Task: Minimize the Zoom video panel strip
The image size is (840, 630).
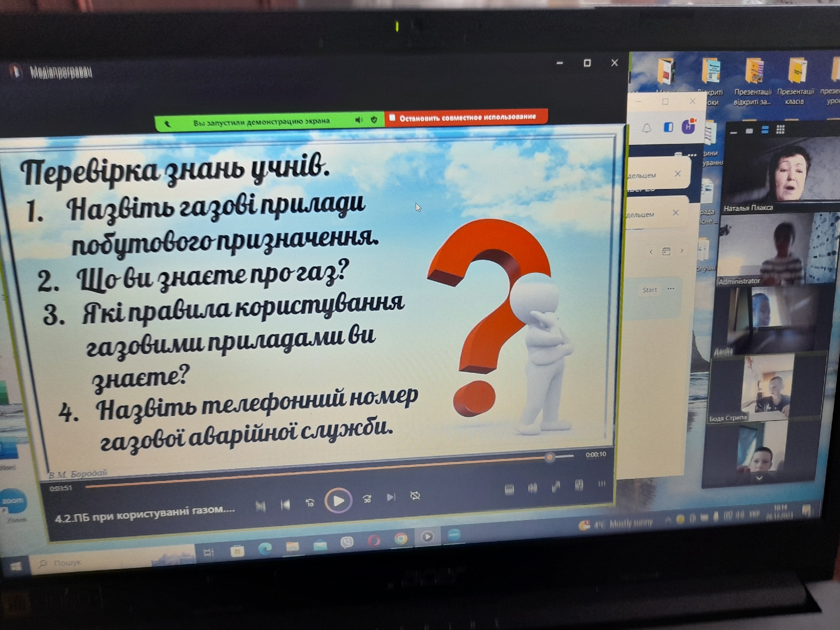Action: pyautogui.click(x=733, y=132)
